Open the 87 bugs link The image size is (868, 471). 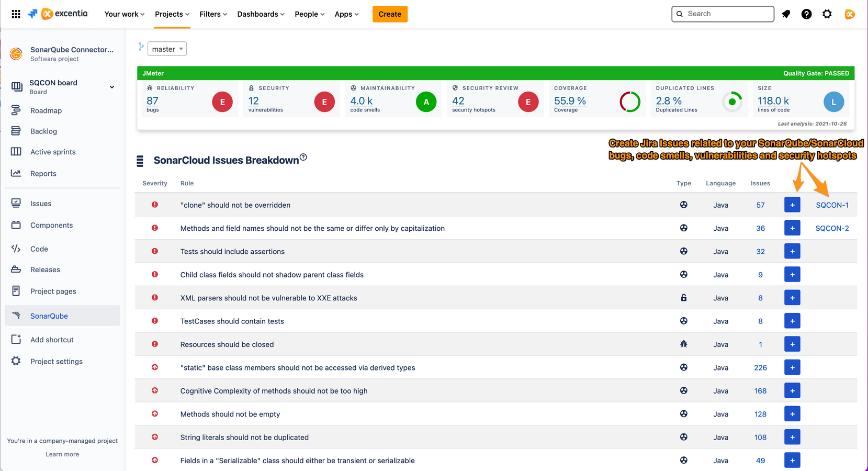pyautogui.click(x=152, y=101)
